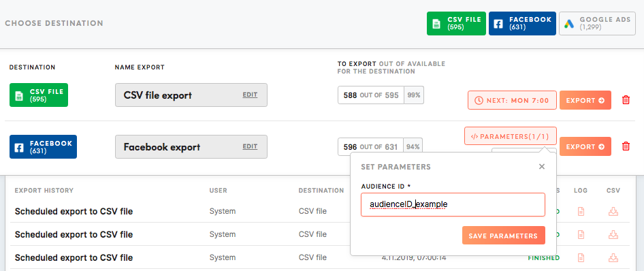The width and height of the screenshot is (644, 271).
Task: Select the CSV FILE (595) destination at top
Action: 456,23
